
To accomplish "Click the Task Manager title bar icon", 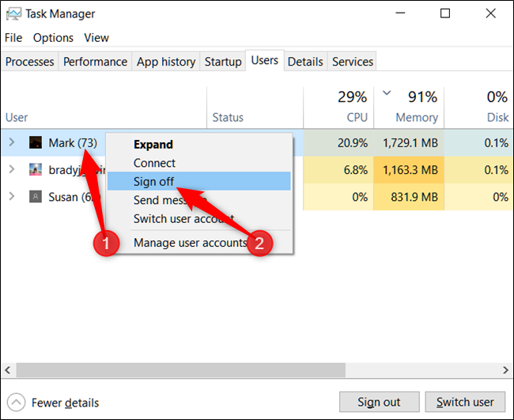I will [13, 13].
